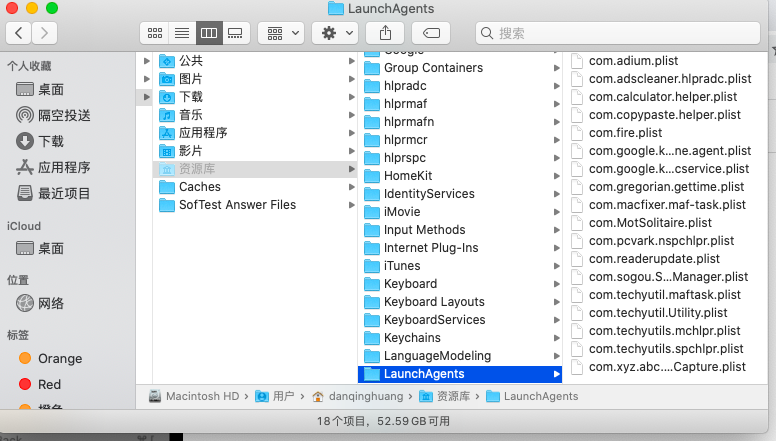
Task: Switch to gallery view
Action: pos(236,33)
